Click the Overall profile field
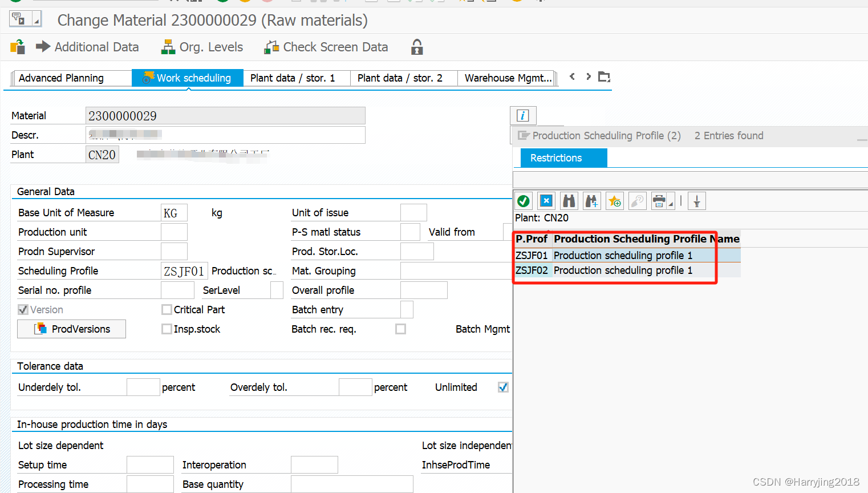 [424, 290]
